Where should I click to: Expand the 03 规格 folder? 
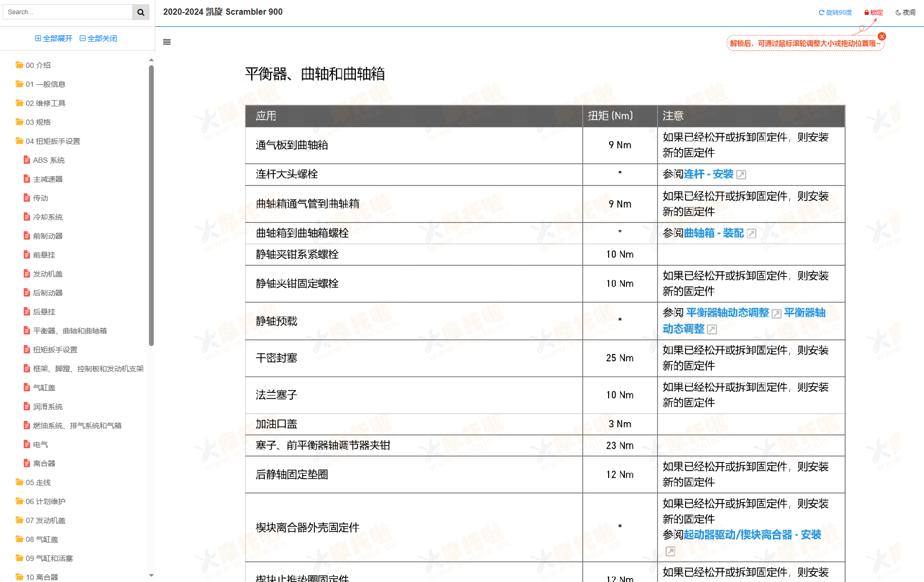pos(33,122)
